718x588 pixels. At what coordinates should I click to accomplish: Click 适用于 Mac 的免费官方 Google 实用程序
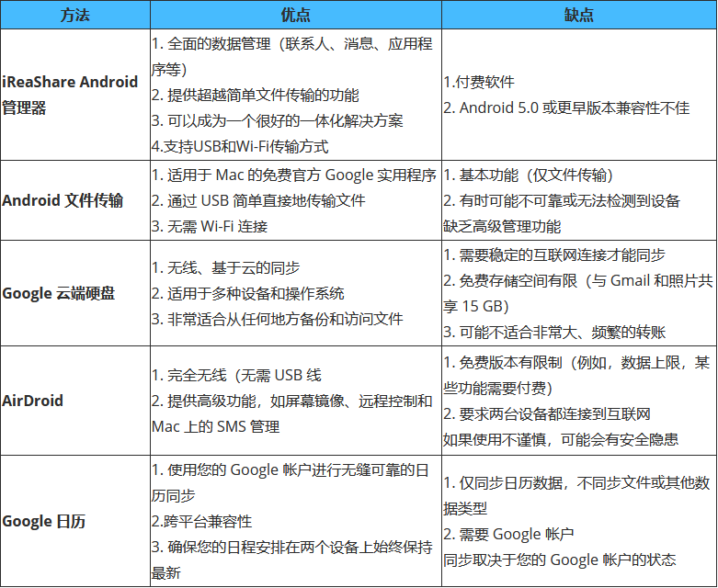pyautogui.click(x=294, y=175)
